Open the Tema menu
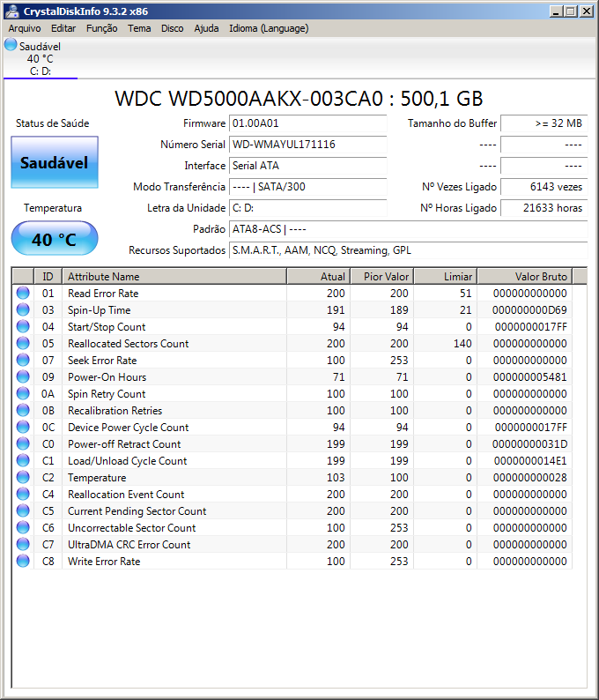Image resolution: width=599 pixels, height=700 pixels. 139,28
